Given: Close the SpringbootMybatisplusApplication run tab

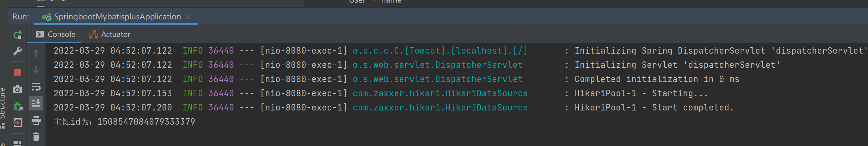Looking at the screenshot, I should (x=188, y=17).
